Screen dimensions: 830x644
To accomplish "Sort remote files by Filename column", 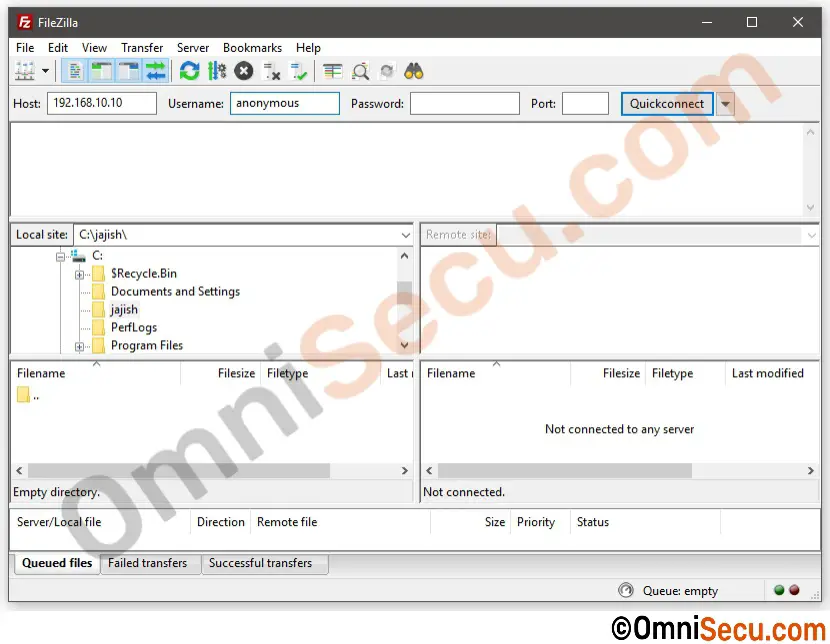I will click(496, 373).
